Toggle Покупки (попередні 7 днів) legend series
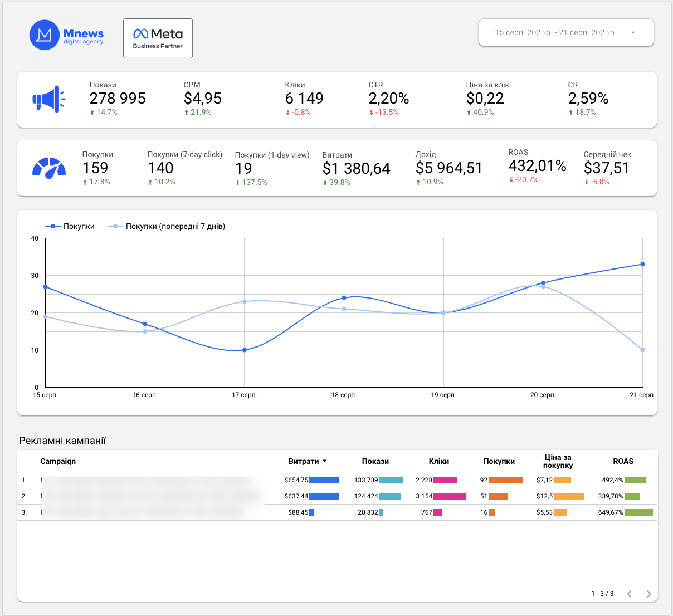The width and height of the screenshot is (673, 616). [167, 226]
